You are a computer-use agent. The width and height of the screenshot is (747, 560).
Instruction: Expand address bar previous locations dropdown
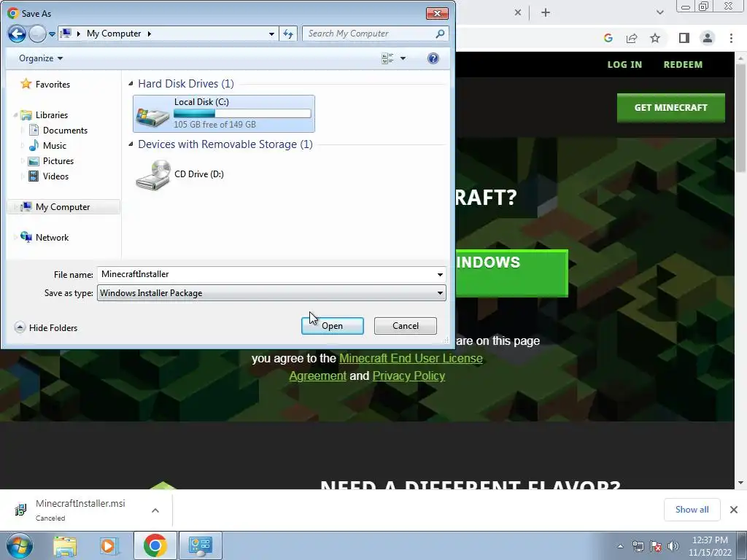(x=271, y=34)
